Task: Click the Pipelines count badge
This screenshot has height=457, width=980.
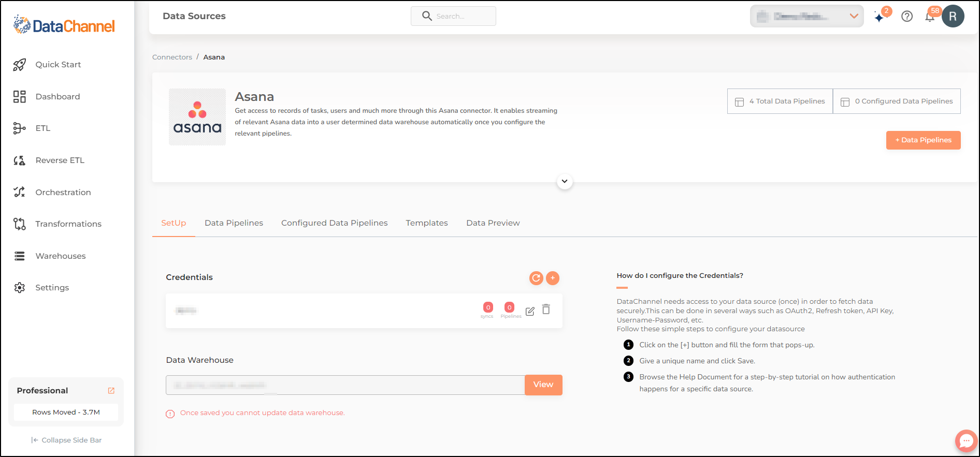Action: pyautogui.click(x=509, y=307)
